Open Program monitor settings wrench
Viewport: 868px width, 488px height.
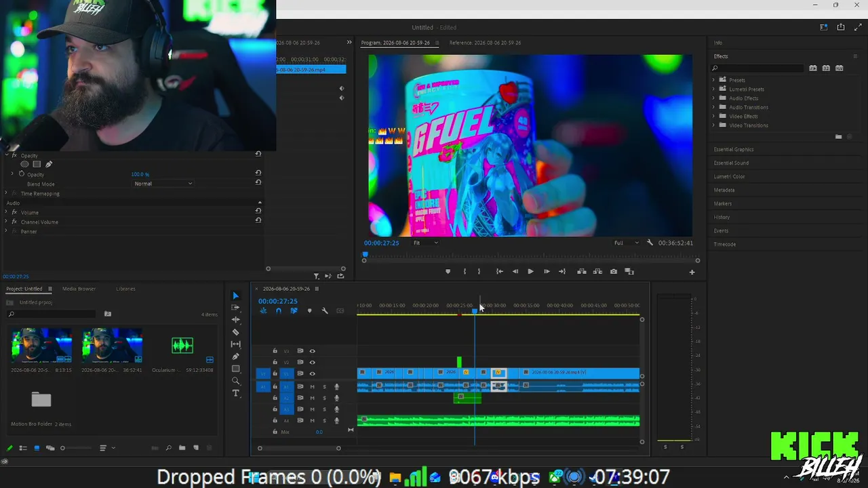point(650,243)
